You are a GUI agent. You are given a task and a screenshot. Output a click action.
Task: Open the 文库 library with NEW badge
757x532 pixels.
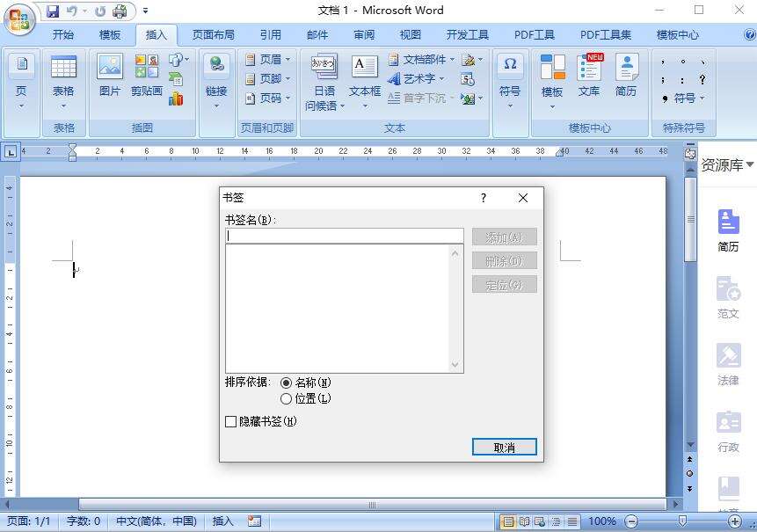(x=589, y=76)
